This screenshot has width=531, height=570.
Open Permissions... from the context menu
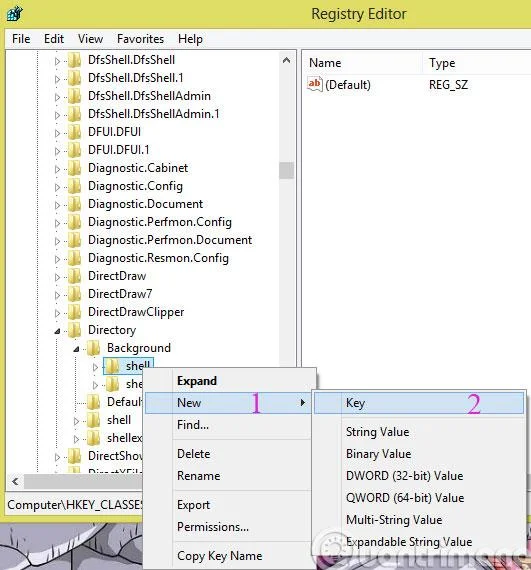228,527
